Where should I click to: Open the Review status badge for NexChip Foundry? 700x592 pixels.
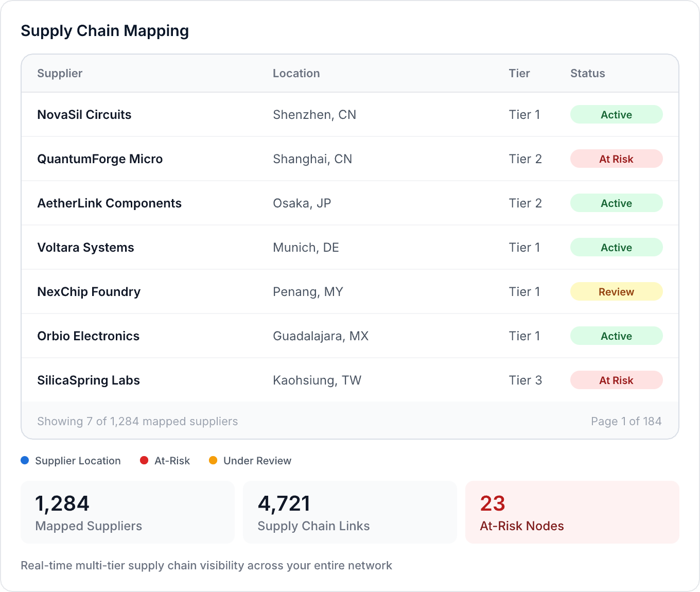(x=616, y=291)
